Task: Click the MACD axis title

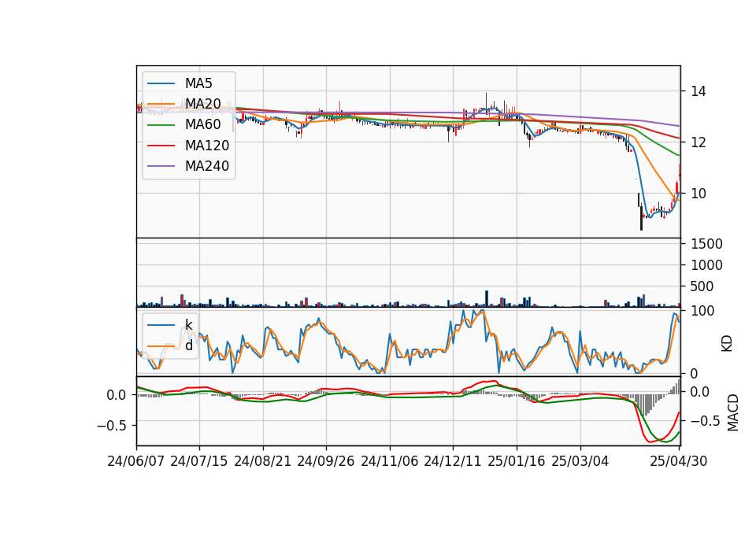Action: (x=733, y=412)
